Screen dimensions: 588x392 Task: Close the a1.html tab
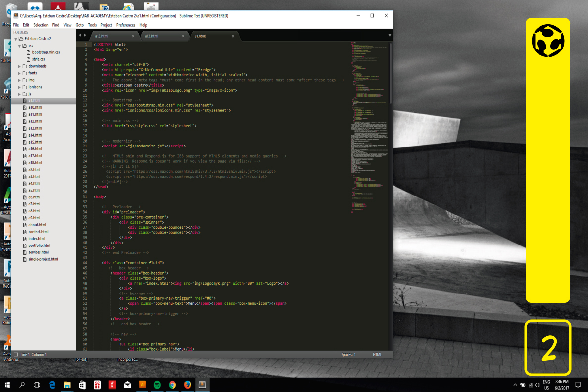(x=233, y=36)
